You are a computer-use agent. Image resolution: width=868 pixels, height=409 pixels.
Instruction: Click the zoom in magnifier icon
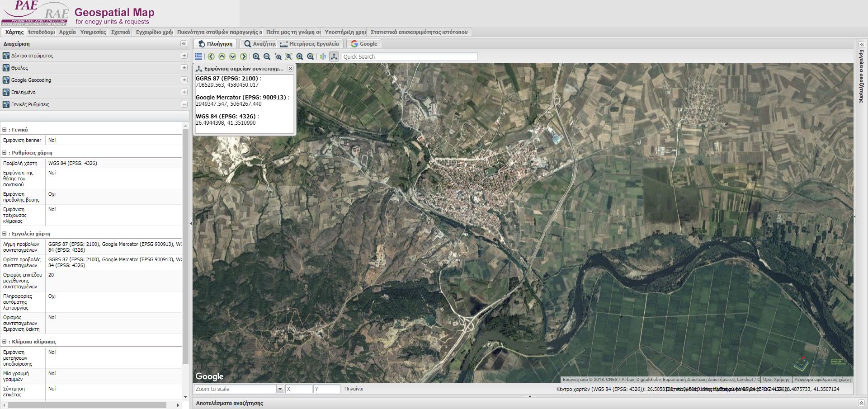(256, 56)
